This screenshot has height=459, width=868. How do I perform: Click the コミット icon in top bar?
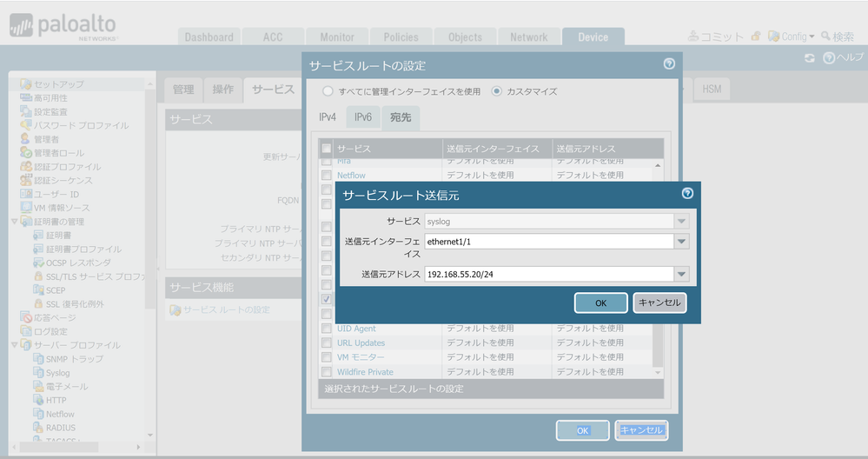[693, 37]
